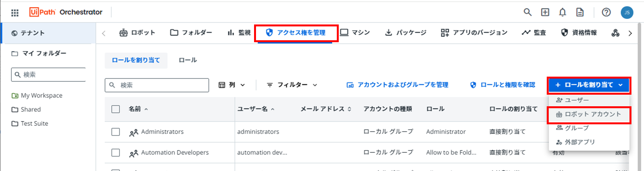This screenshot has height=171, width=644.
Task: Check the Administrators row checkbox
Action: (116, 132)
